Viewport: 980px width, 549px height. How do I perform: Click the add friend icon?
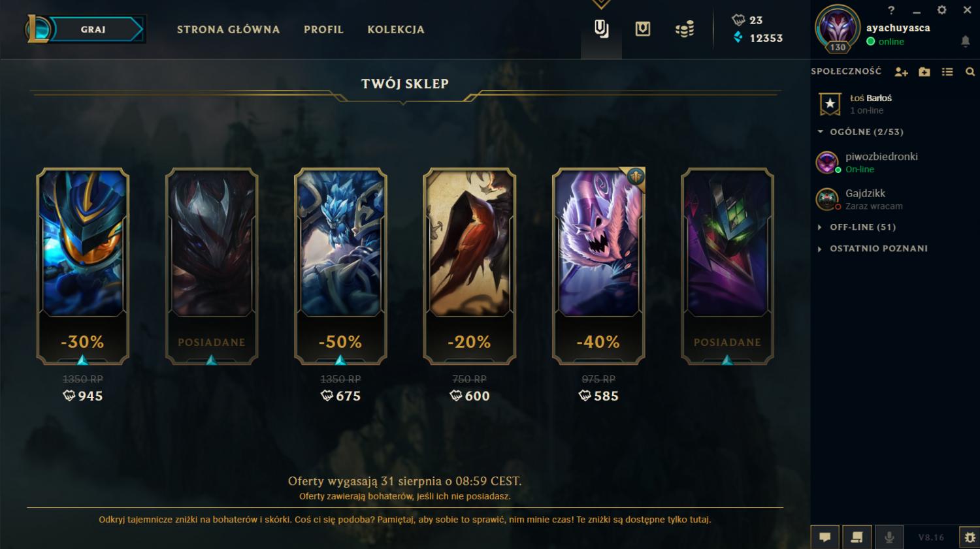[901, 72]
